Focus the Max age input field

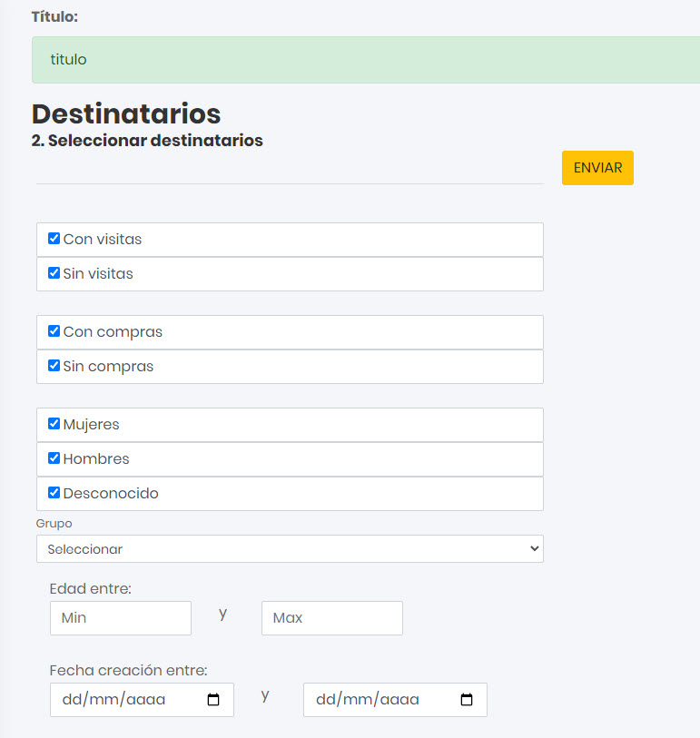click(x=331, y=618)
